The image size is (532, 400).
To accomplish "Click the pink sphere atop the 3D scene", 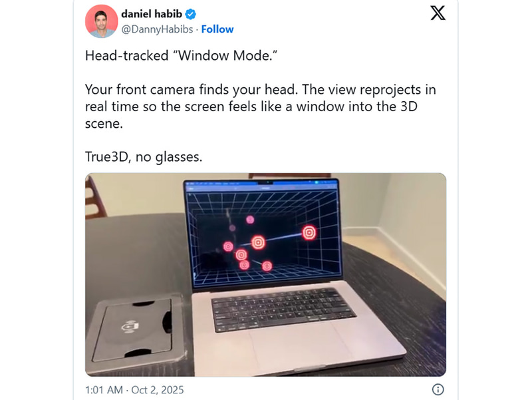I will click(250, 220).
